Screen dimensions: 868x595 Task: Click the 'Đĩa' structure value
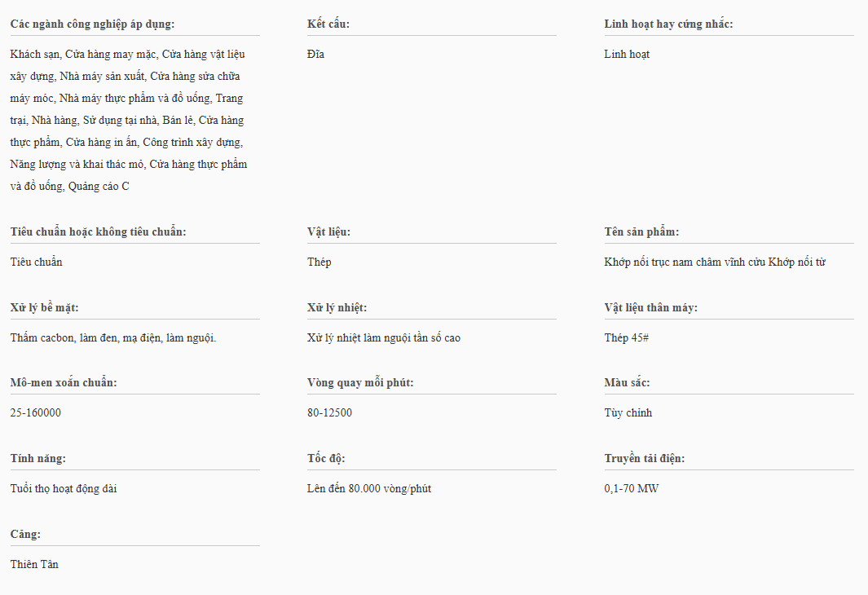point(315,55)
